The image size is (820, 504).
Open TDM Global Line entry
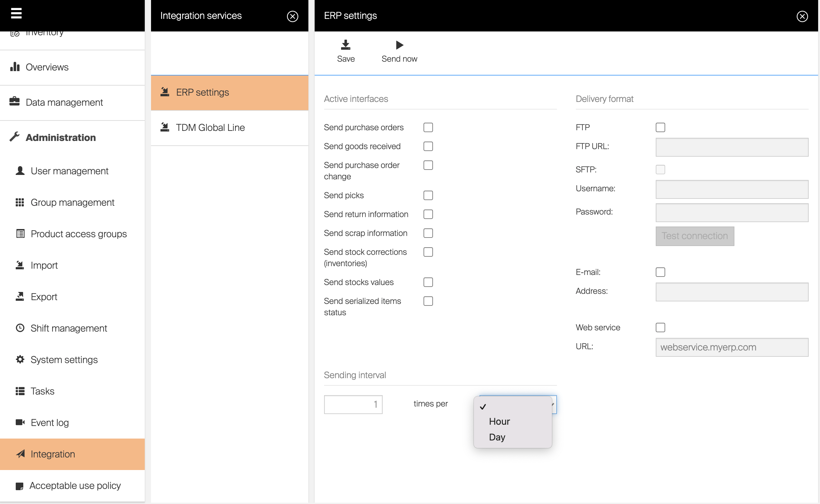pyautogui.click(x=210, y=128)
